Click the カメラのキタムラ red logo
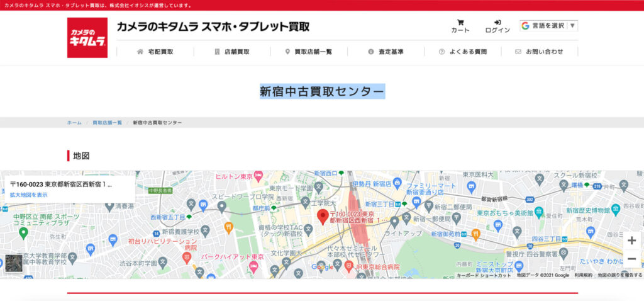This screenshot has height=301, width=644. [87, 37]
